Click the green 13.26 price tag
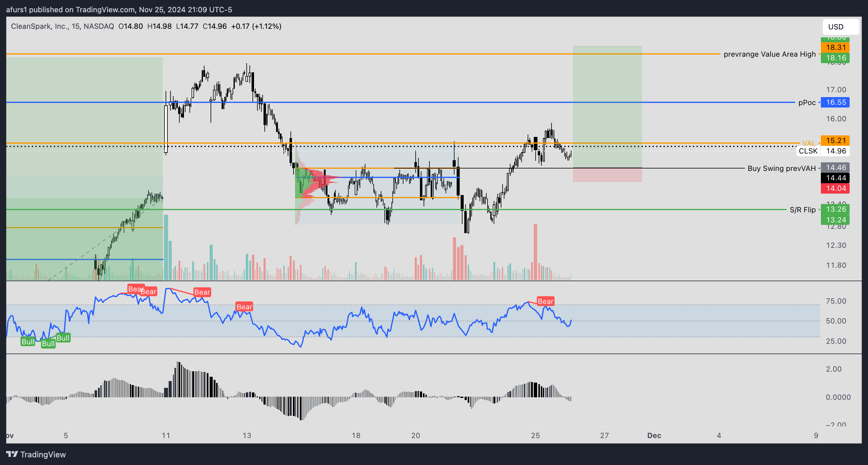 [835, 209]
